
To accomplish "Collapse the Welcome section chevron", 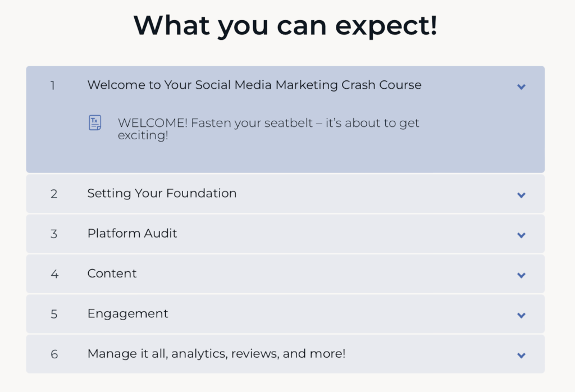I will coord(521,87).
